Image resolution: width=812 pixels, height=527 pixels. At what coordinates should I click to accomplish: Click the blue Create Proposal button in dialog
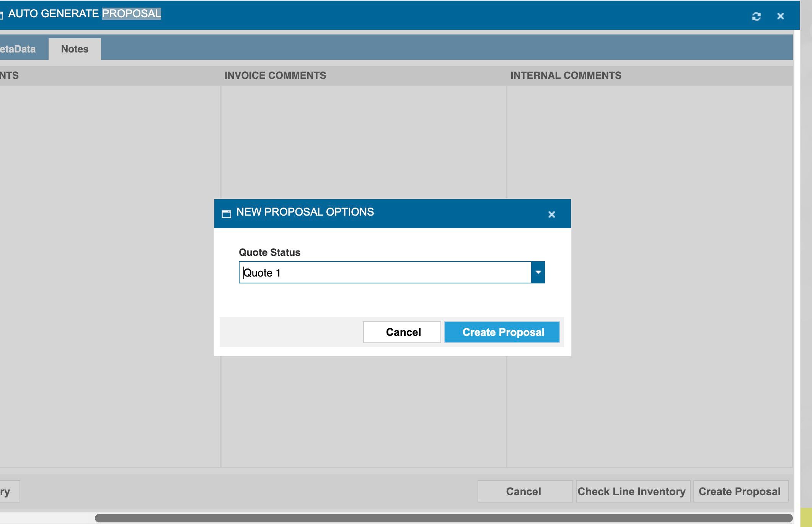[x=502, y=332]
